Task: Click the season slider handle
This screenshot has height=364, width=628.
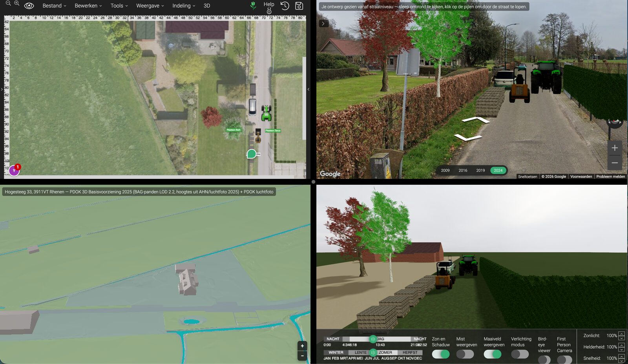Action: pos(373,352)
